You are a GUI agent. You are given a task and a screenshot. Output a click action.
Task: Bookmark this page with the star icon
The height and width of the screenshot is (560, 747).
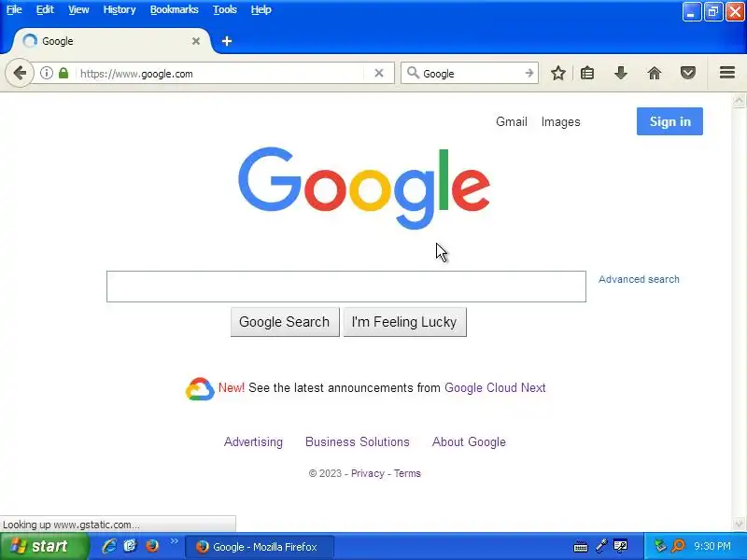click(x=557, y=73)
